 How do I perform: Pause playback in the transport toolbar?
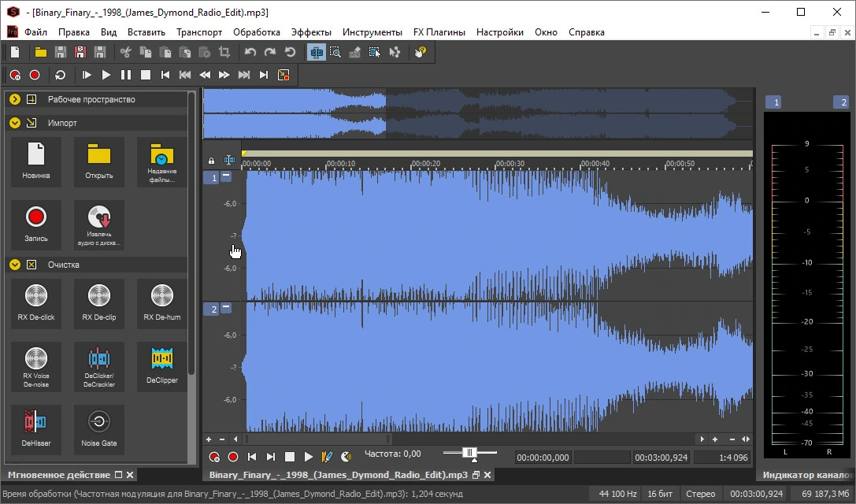click(x=126, y=75)
